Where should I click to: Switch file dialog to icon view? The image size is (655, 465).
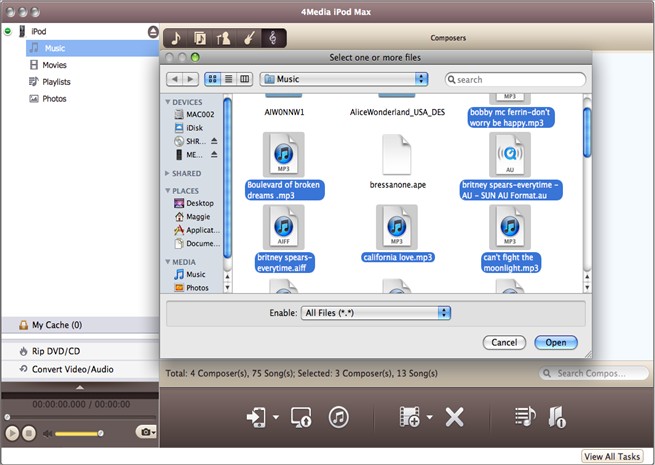[x=213, y=79]
